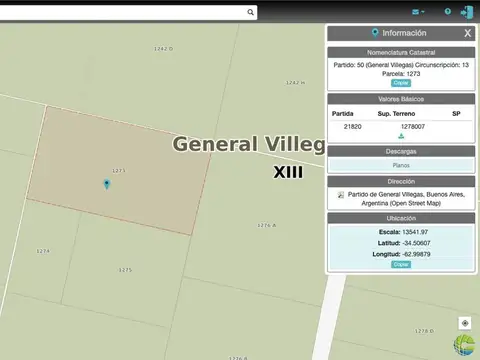Click parcel label 1274 on map
This screenshot has width=480, height=360.
(43, 251)
